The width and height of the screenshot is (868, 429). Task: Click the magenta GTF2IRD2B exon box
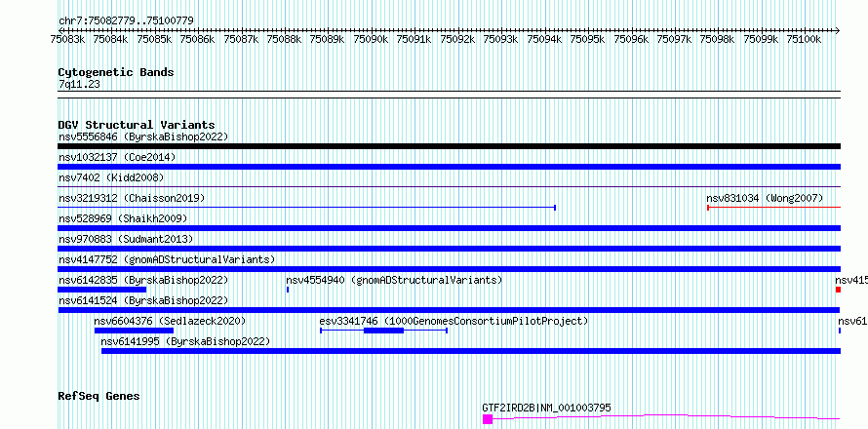point(487,419)
